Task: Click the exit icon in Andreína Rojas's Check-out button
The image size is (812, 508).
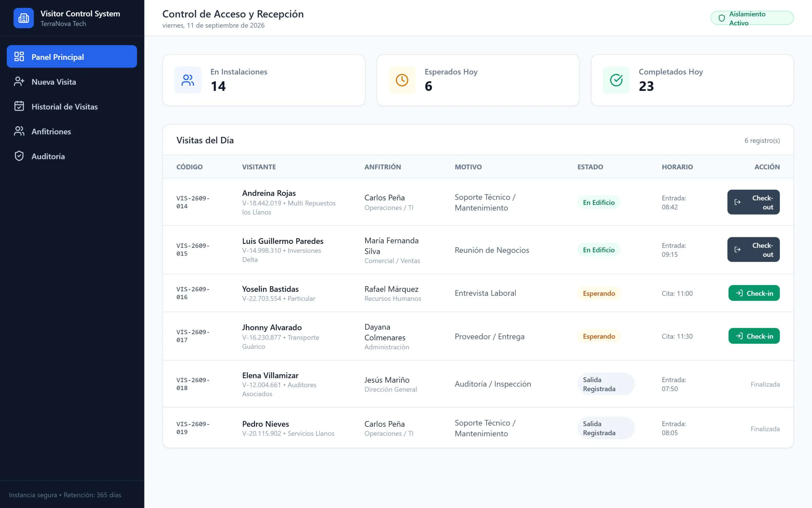Action: coord(738,202)
